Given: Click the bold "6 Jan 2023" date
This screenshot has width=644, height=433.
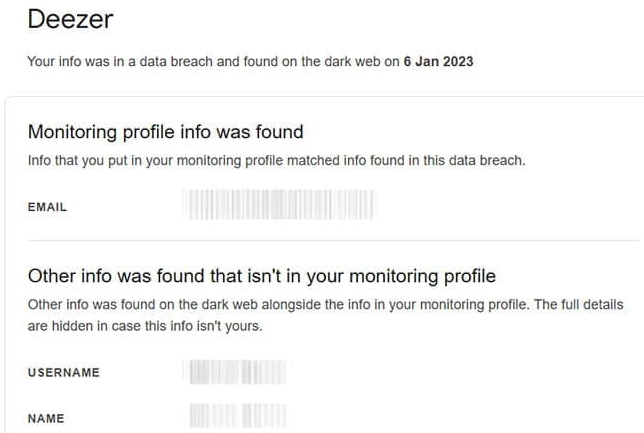Looking at the screenshot, I should click(438, 62).
